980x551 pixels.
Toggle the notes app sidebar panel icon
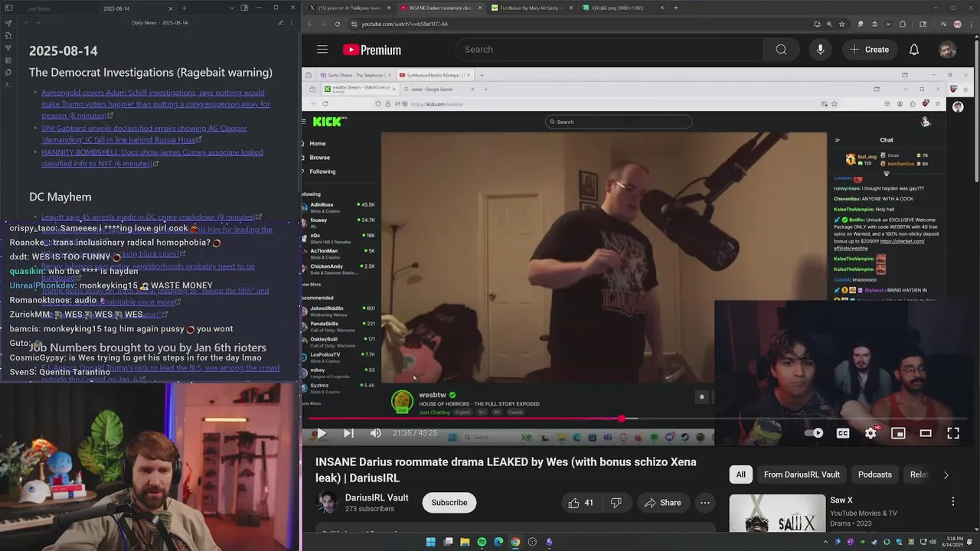(x=8, y=8)
